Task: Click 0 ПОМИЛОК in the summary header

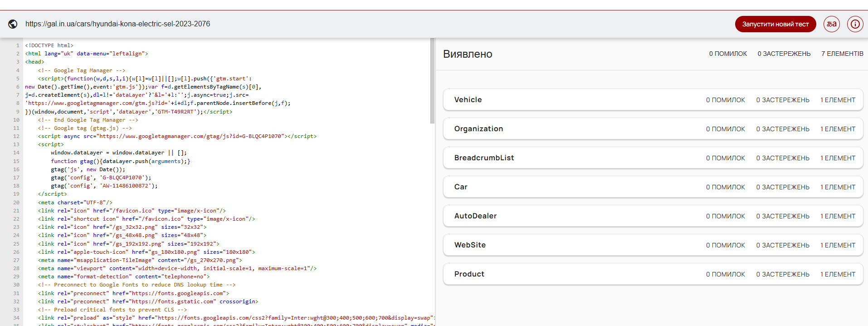Action: [x=728, y=54]
